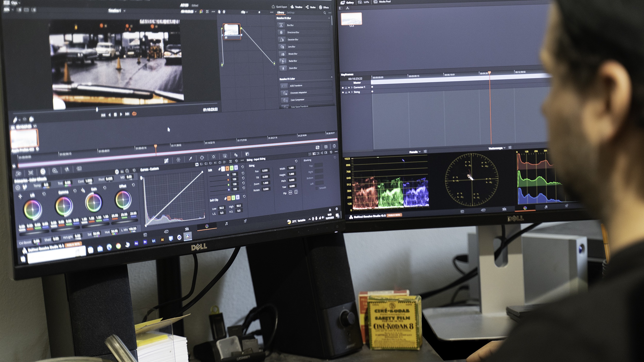Open the Color Warper palette icon

[x=178, y=160]
